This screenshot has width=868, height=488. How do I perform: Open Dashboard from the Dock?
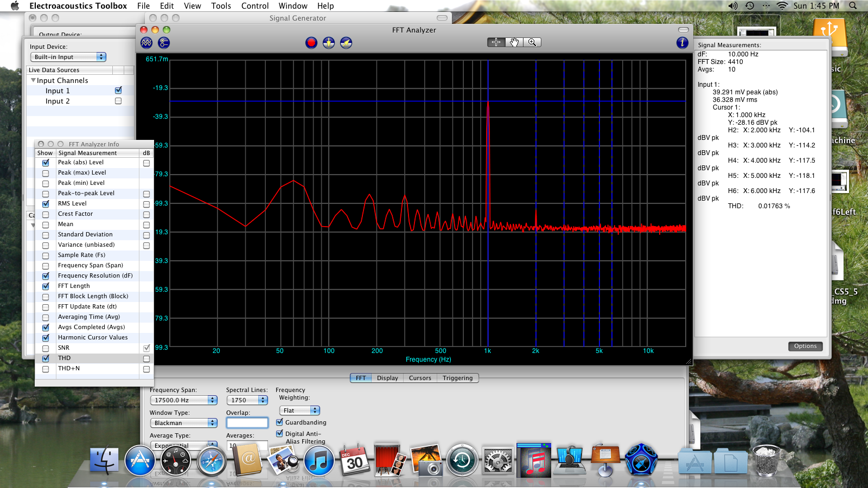[175, 461]
